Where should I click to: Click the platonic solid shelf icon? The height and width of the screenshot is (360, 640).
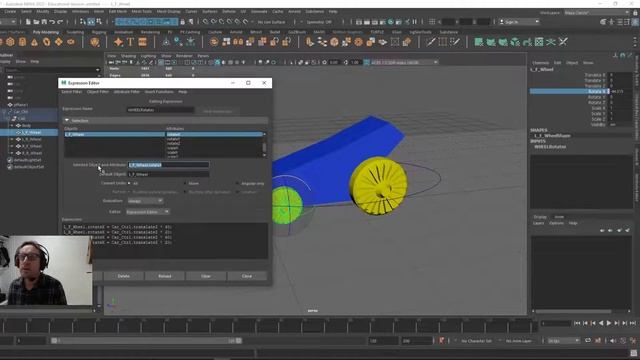95,42
